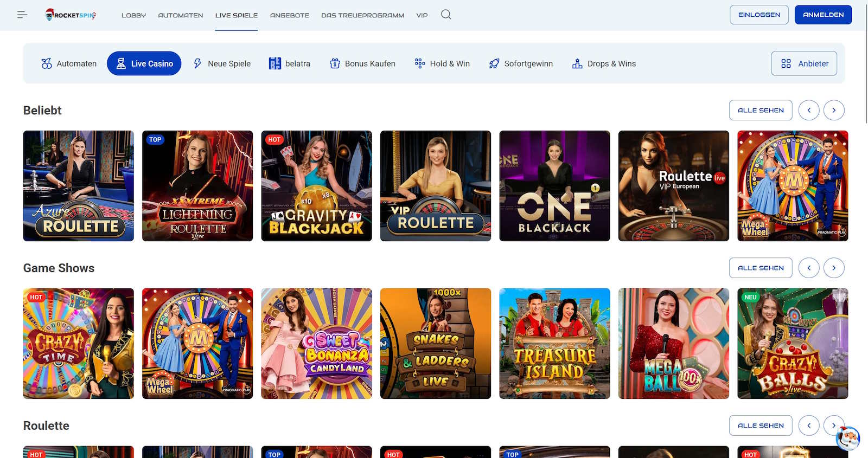Open the search magnifier icon

446,15
